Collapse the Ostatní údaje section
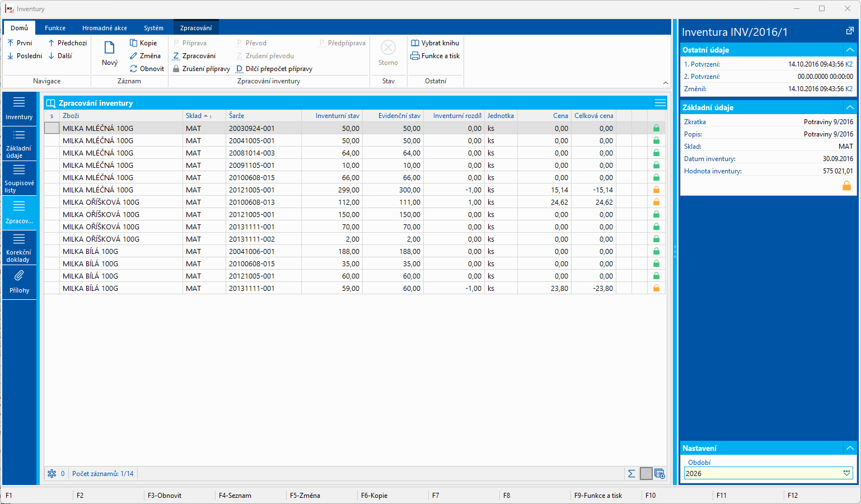 (x=850, y=50)
